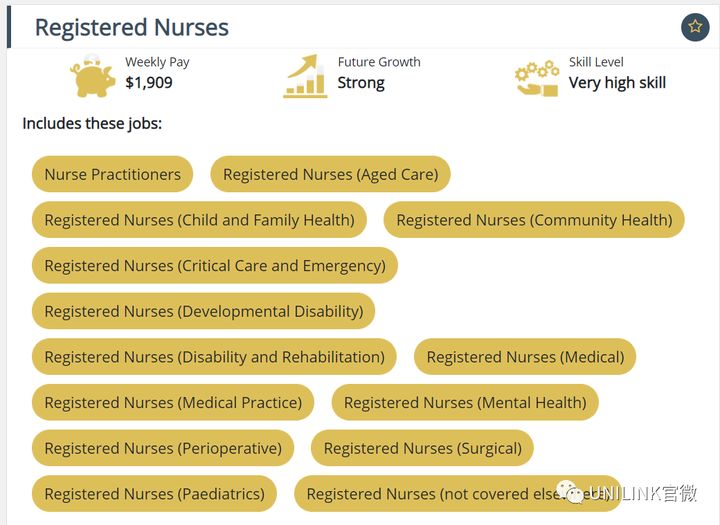
Task: Click the WeChat logo watermark
Action: (x=571, y=493)
